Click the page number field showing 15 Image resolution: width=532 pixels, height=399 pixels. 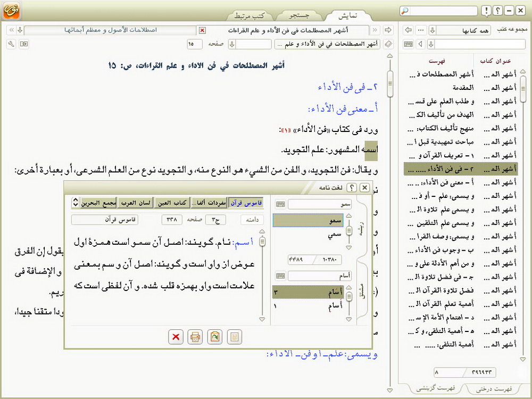[194, 44]
